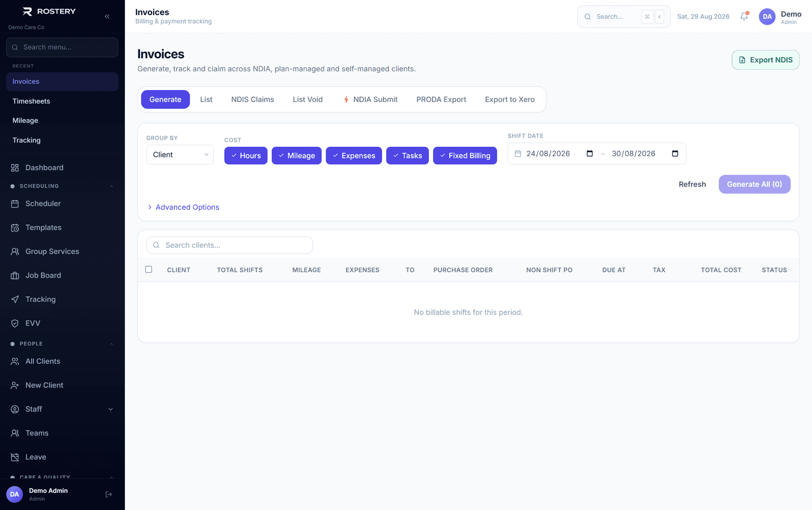
Task: Open notifications bell icon
Action: point(744,17)
